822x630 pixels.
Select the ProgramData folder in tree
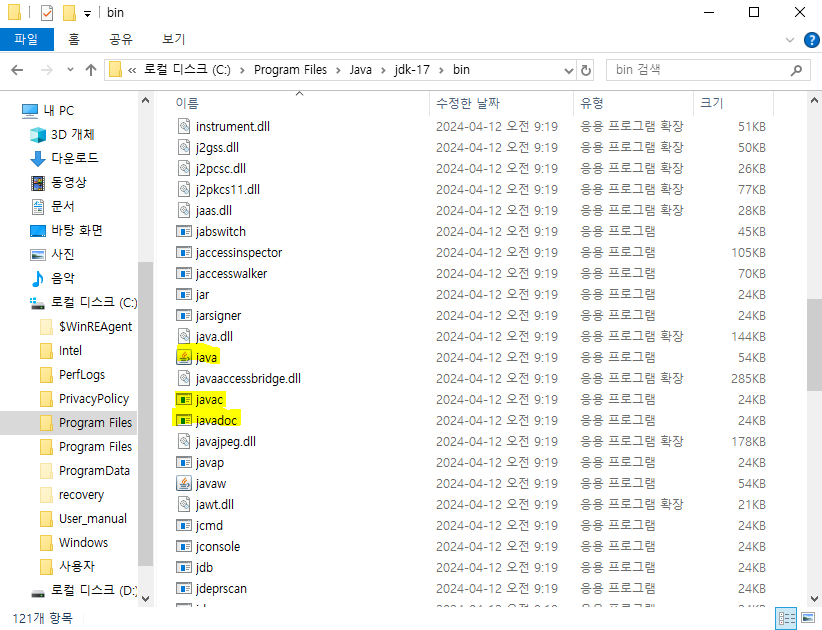tap(94, 471)
